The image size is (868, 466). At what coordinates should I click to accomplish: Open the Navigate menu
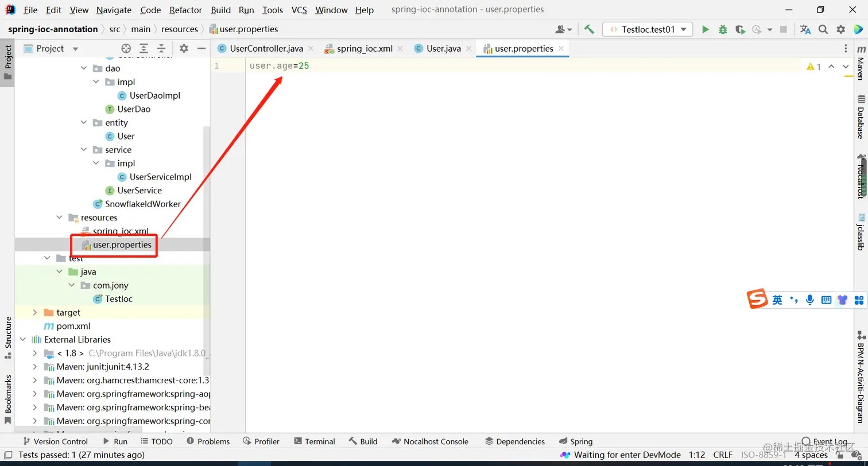click(114, 10)
